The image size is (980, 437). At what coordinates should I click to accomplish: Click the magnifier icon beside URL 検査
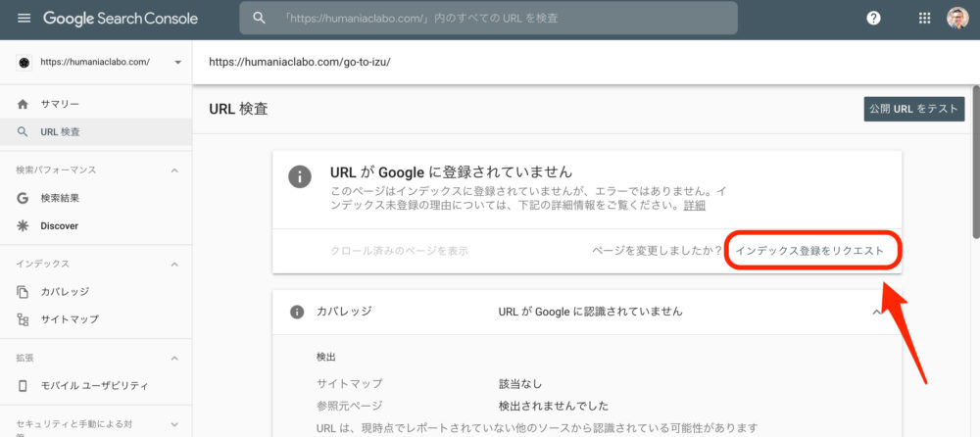point(24,132)
